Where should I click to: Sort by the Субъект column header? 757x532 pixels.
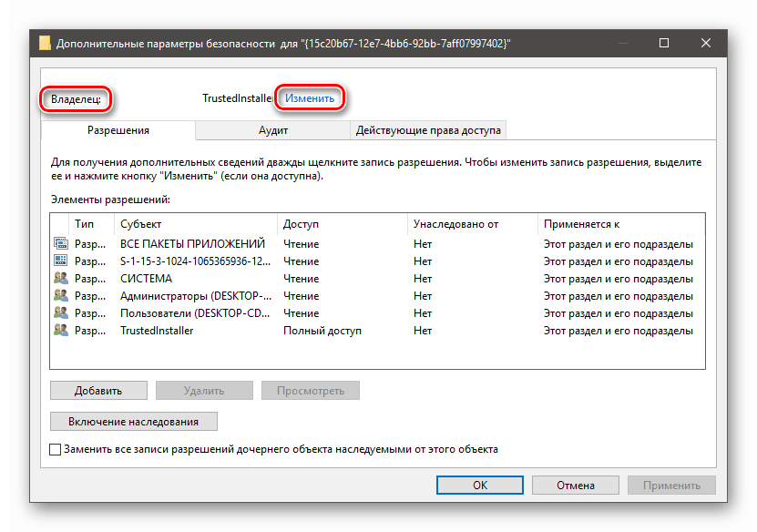tap(196, 224)
